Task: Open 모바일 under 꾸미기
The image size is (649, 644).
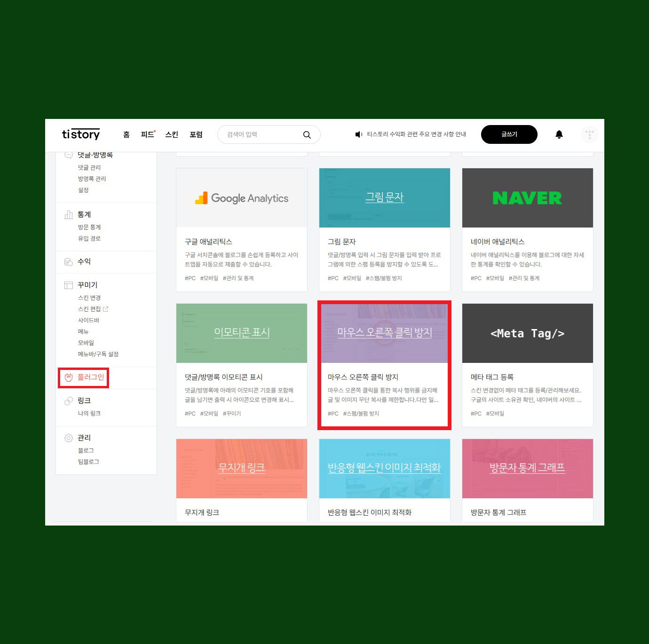Action: click(86, 343)
